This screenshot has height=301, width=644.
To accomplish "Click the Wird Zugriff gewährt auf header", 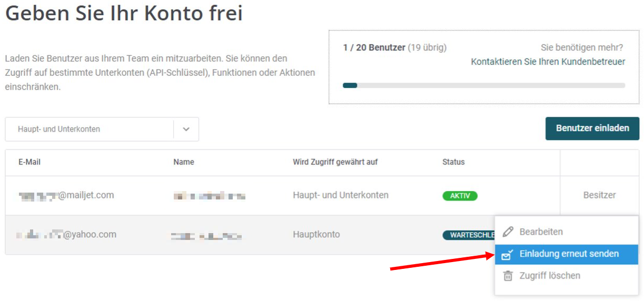I will pos(335,162).
